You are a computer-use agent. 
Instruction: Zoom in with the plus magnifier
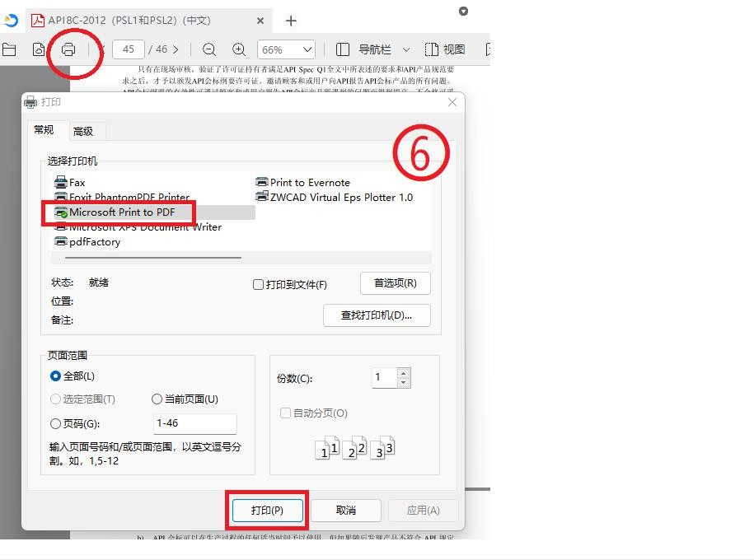pyautogui.click(x=239, y=49)
